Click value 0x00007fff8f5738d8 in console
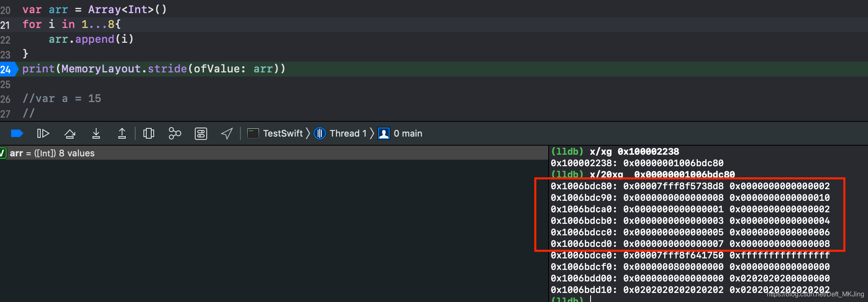868x302 pixels. [673, 186]
